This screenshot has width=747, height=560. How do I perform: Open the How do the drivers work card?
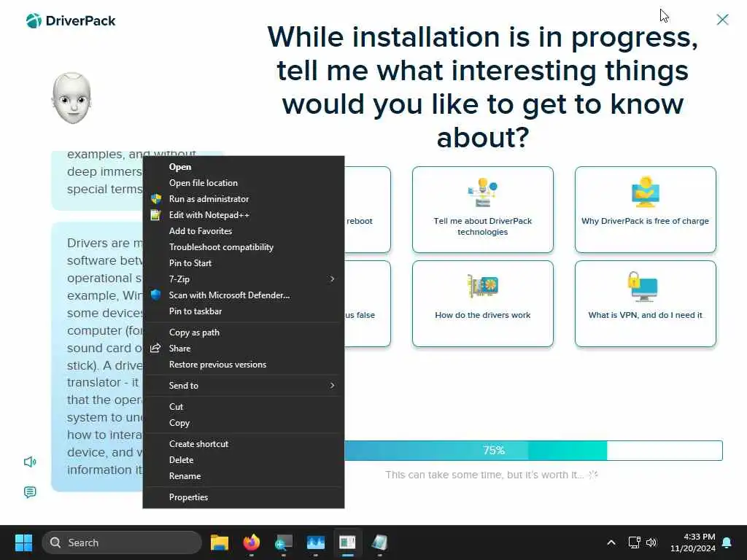(x=483, y=303)
